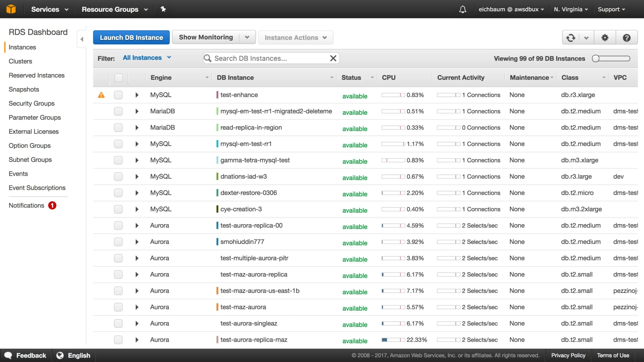The width and height of the screenshot is (644, 362).
Task: Expand the test-aurora-replica-00 row details
Action: click(137, 225)
